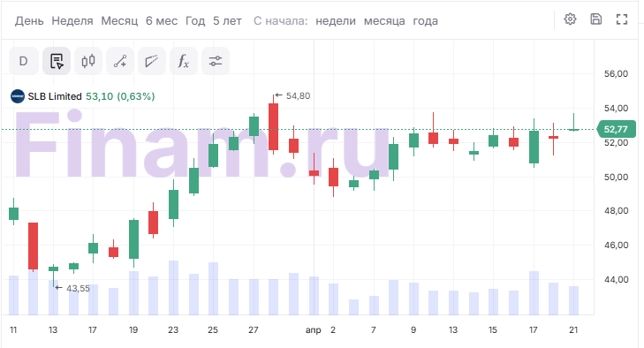Screen dimensions: 644x348
Task: Click the 52,77 current price tag
Action: click(616, 130)
